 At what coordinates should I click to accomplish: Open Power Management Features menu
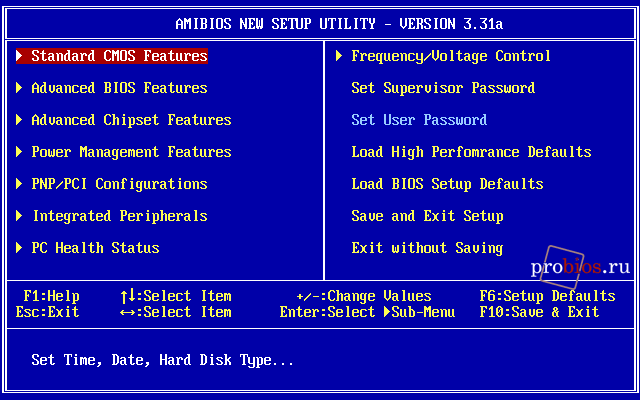(x=131, y=152)
